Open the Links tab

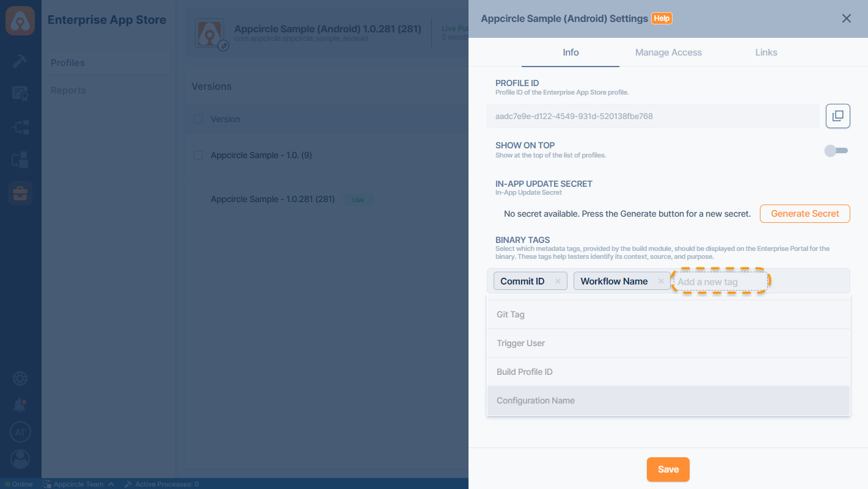coord(766,53)
